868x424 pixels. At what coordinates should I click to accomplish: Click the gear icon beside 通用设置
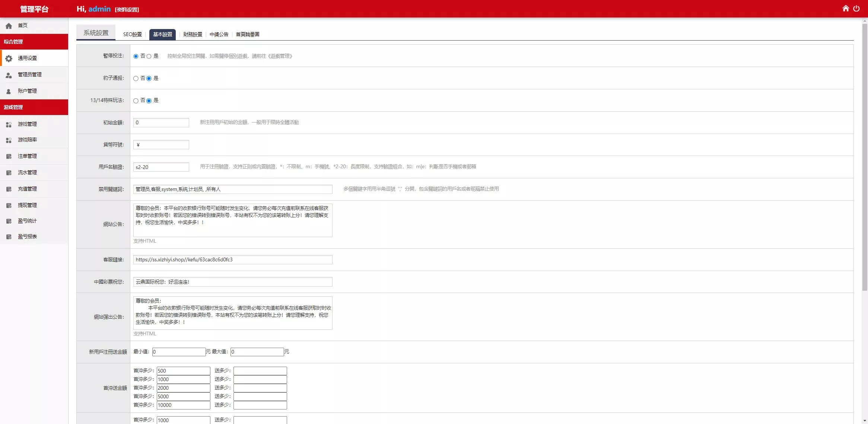(9, 58)
